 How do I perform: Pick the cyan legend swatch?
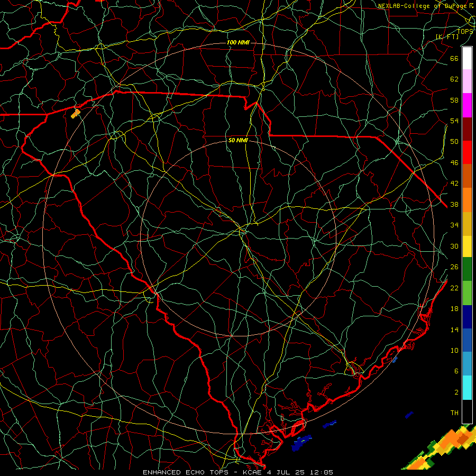click(x=467, y=388)
